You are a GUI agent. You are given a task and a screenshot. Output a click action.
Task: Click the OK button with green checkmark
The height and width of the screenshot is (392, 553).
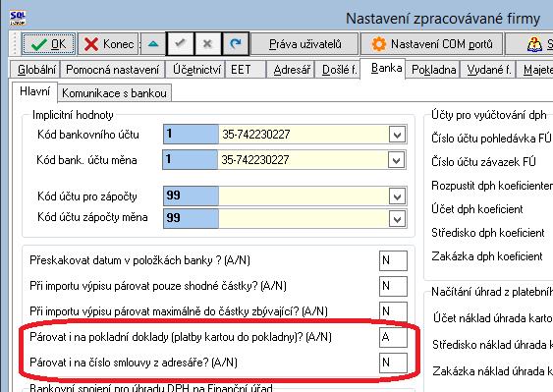49,44
